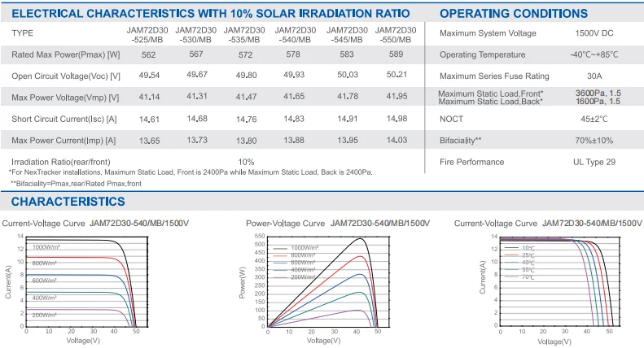The width and height of the screenshot is (644, 348).
Task: Click the 'CHARACTERISTICS' section heading
Action: click(x=68, y=202)
